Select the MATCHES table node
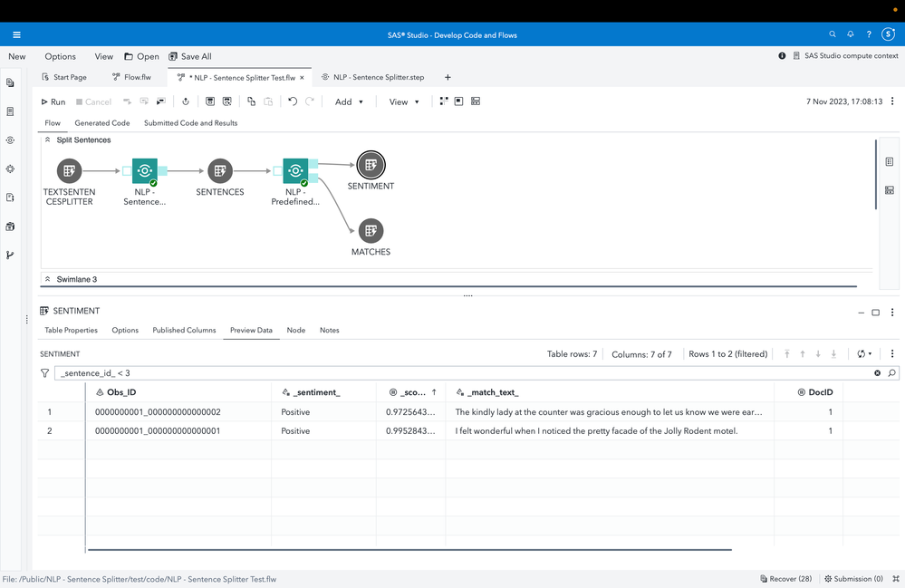Screen dimensions: 905x588 (x=371, y=231)
